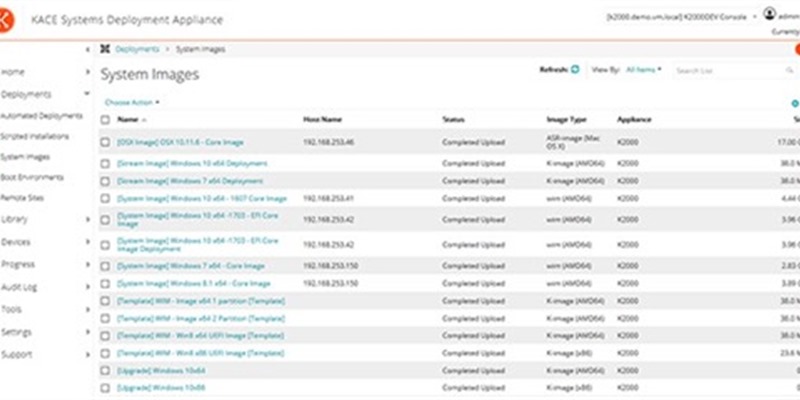This screenshot has width=800, height=400.
Task: Check the Windows 10 x64 Deployment row
Action: [105, 164]
